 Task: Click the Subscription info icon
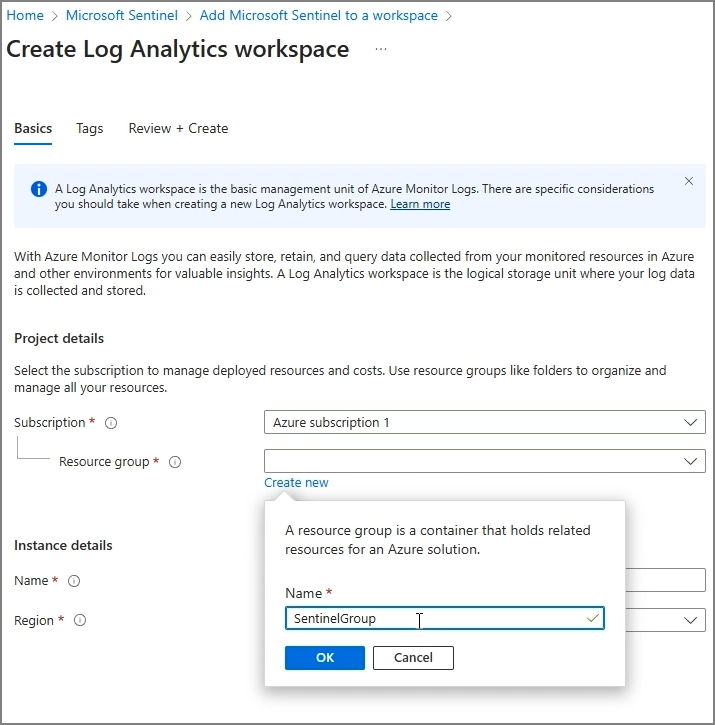tap(111, 423)
